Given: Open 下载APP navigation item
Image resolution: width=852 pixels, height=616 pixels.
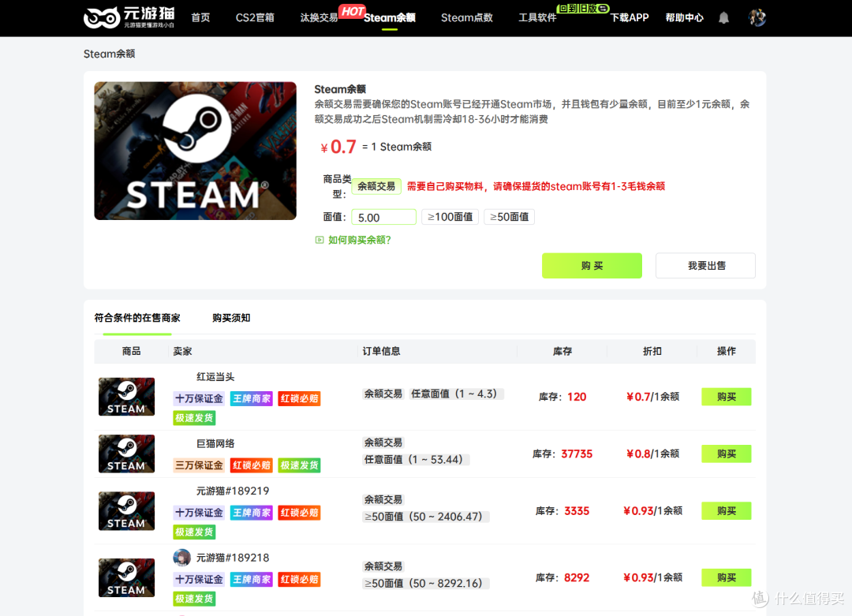Looking at the screenshot, I should pyautogui.click(x=630, y=17).
